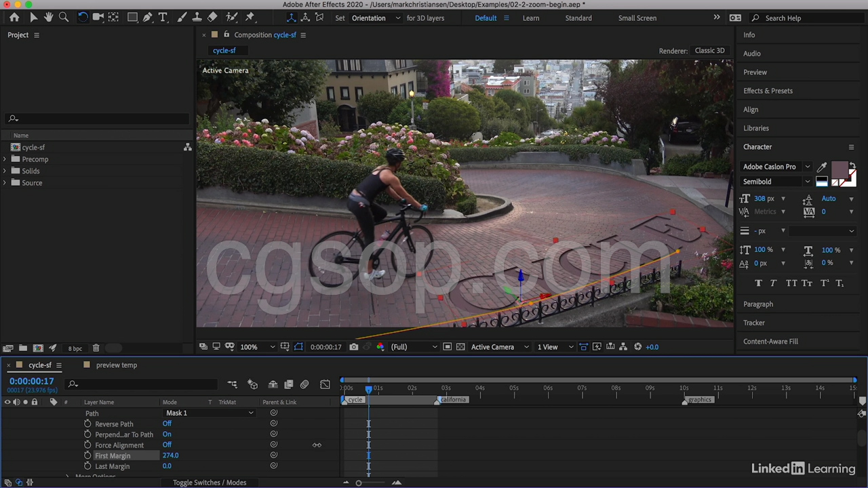Open the magnification 100% dropdown
868x488 pixels.
258,347
